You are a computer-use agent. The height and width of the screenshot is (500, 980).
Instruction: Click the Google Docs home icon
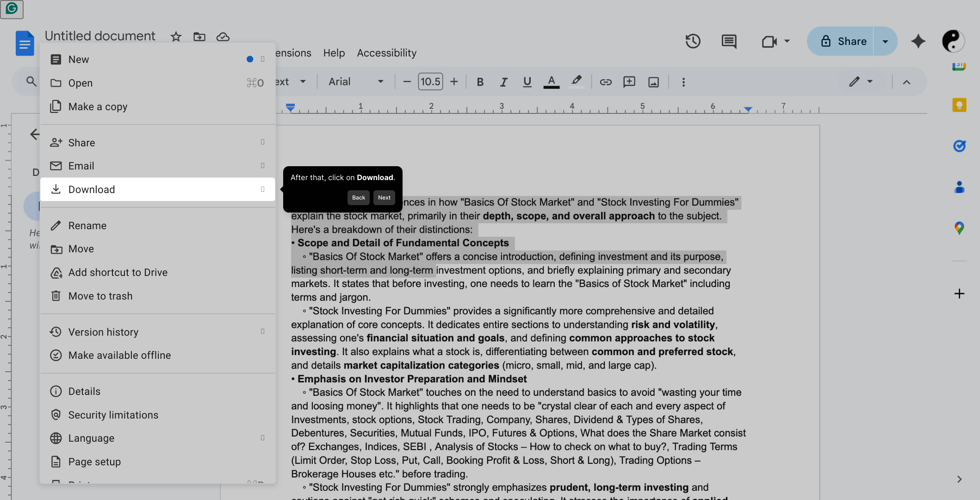coord(25,43)
